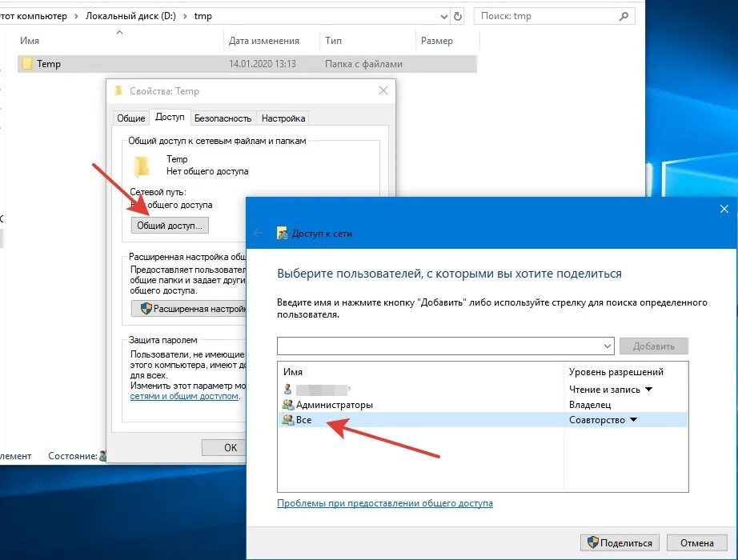The width and height of the screenshot is (738, 560).
Task: Open the сетями и общим доступом link
Action: click(x=184, y=396)
